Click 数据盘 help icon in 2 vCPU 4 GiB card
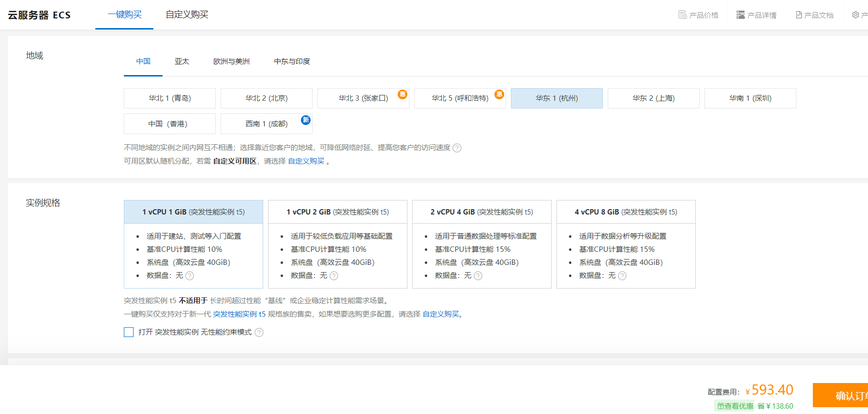The height and width of the screenshot is (414, 868). 478,276
